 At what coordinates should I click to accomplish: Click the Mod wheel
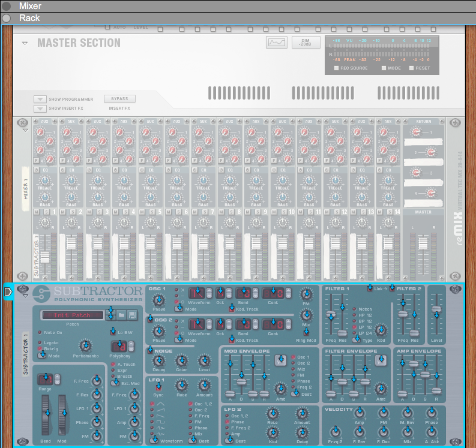(x=62, y=414)
